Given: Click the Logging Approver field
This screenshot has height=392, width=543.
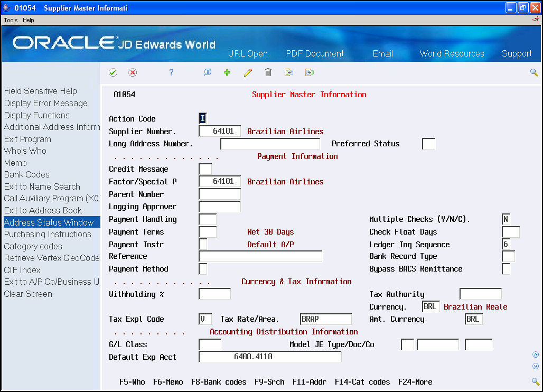Looking at the screenshot, I should pyautogui.click(x=220, y=207).
